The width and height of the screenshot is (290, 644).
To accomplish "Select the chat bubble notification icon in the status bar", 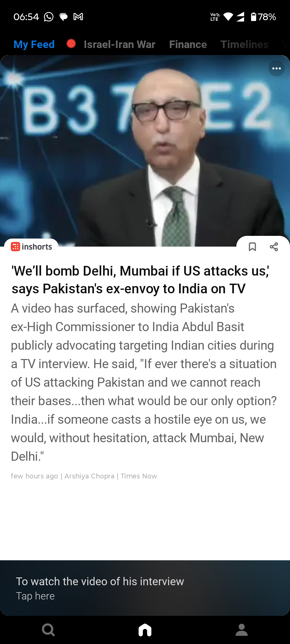I will [x=63, y=17].
